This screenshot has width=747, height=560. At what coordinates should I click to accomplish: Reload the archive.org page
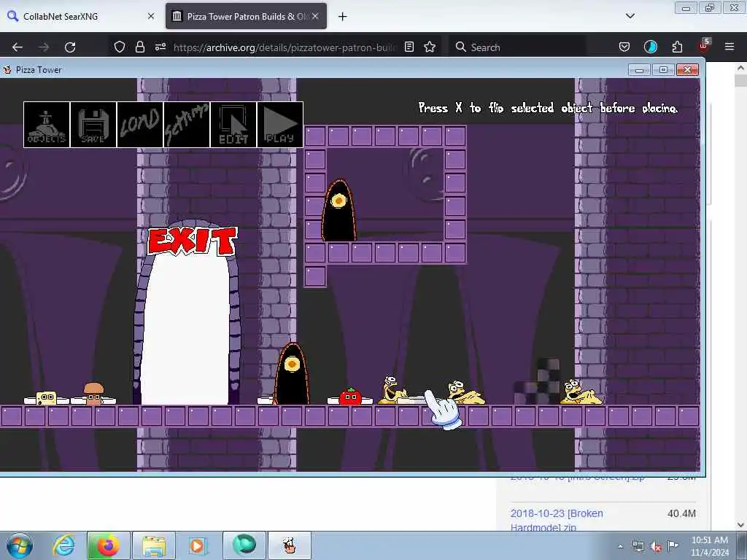[x=70, y=47]
